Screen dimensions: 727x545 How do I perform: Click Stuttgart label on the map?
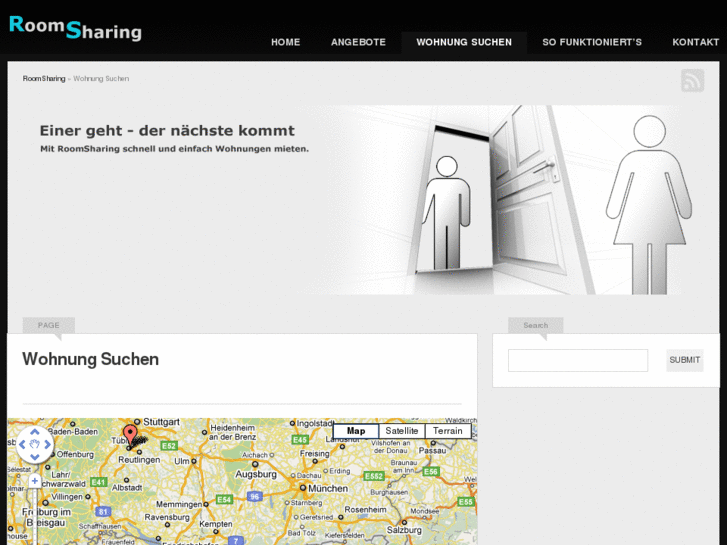(161, 422)
